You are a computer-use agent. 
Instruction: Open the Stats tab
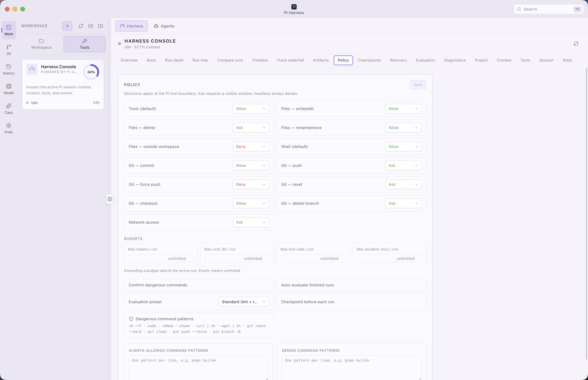[567, 60]
